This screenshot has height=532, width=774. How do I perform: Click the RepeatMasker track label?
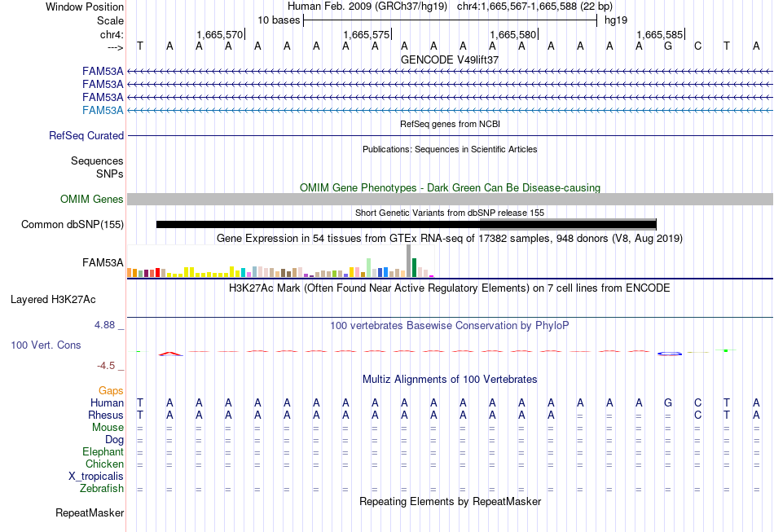[x=90, y=512]
